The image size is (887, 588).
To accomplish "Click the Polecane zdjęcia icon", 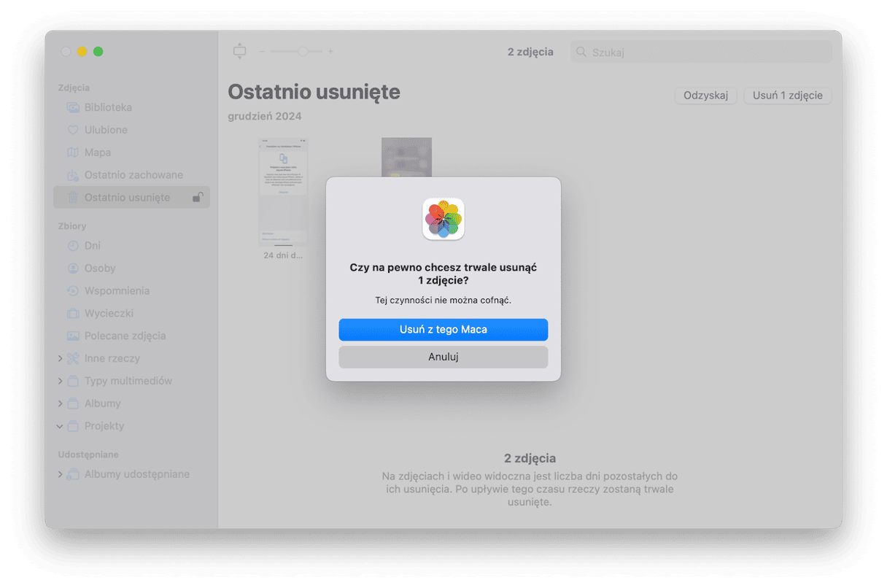I will click(x=73, y=336).
